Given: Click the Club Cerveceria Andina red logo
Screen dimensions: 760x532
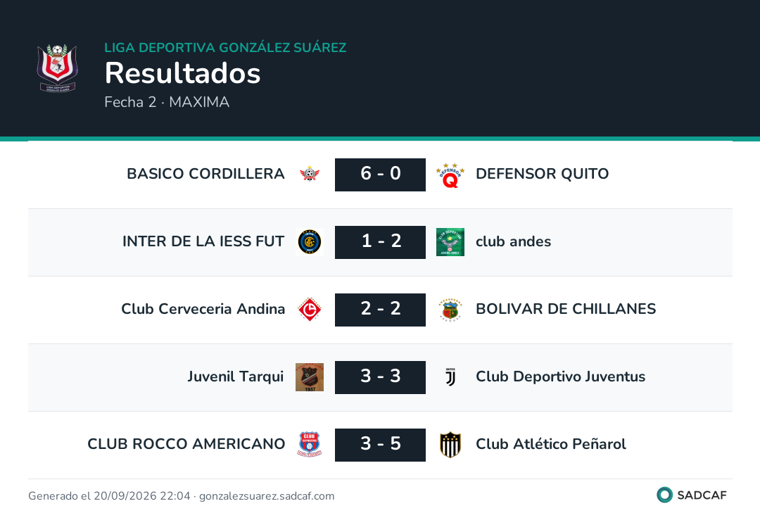Looking at the screenshot, I should [310, 310].
